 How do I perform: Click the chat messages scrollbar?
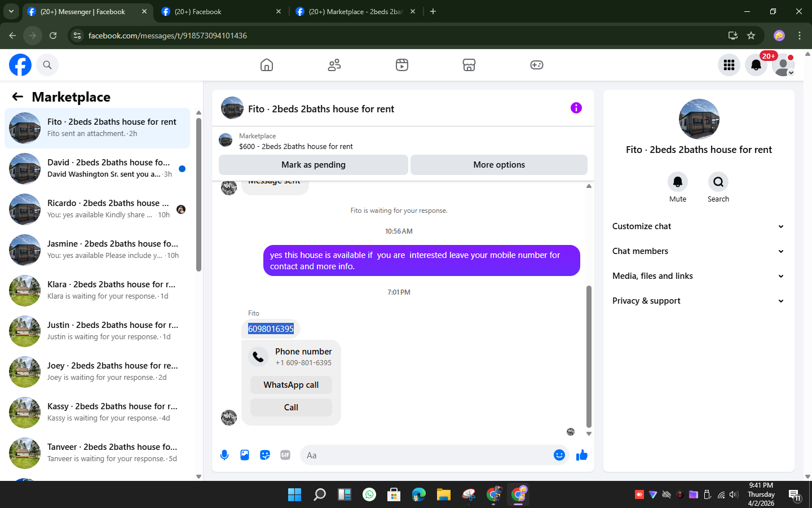589,357
